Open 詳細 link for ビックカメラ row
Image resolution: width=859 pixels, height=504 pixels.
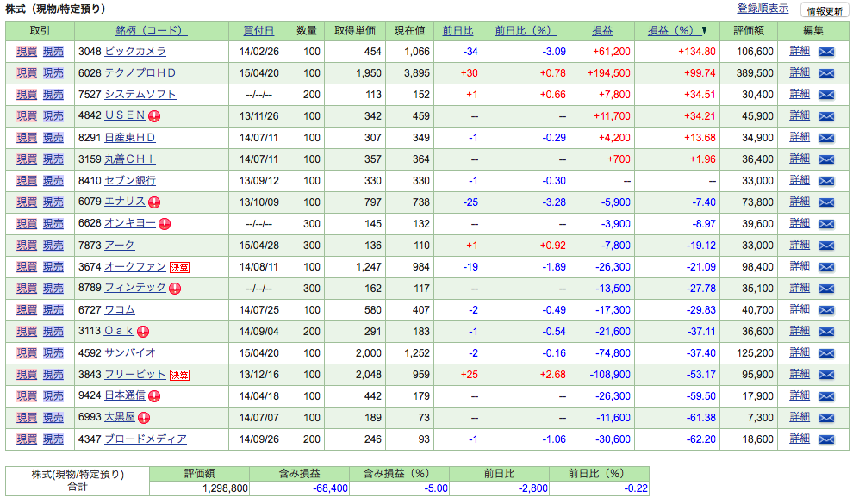pos(800,51)
